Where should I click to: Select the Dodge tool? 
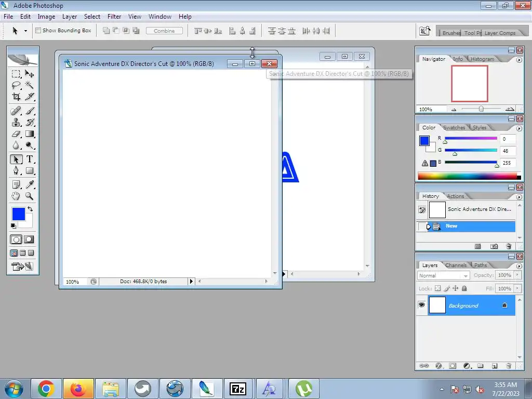[30, 145]
